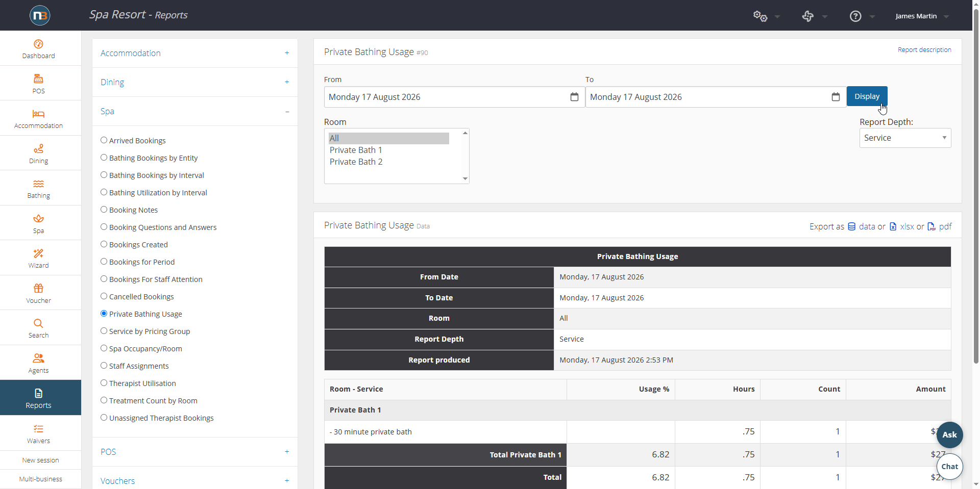
Task: Open the Chat bubble
Action: [949, 467]
